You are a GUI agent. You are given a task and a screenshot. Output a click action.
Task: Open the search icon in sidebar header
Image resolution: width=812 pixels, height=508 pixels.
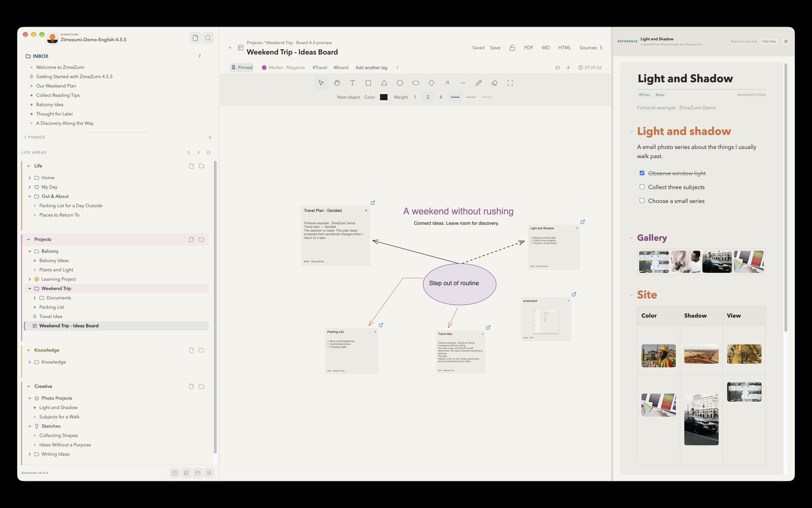click(x=208, y=38)
